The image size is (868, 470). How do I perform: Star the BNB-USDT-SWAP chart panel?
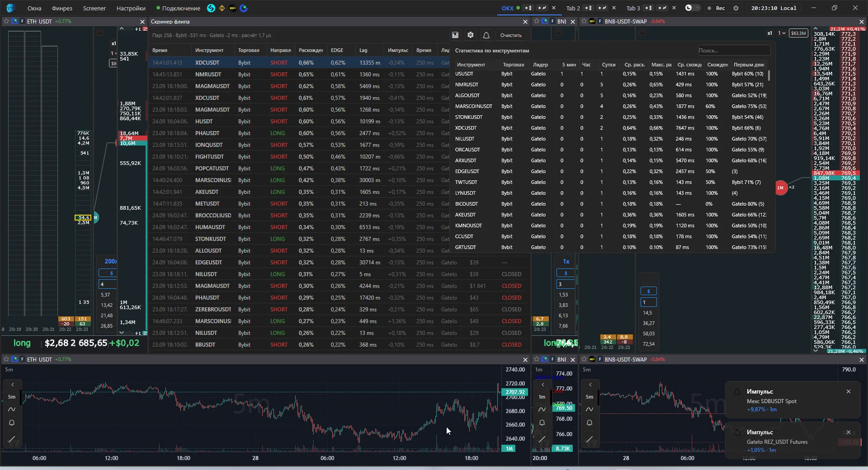584,359
